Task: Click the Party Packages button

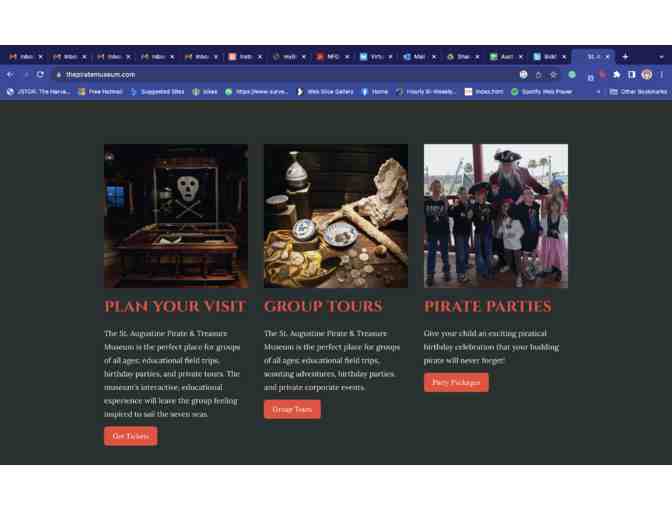Action: tap(456, 382)
